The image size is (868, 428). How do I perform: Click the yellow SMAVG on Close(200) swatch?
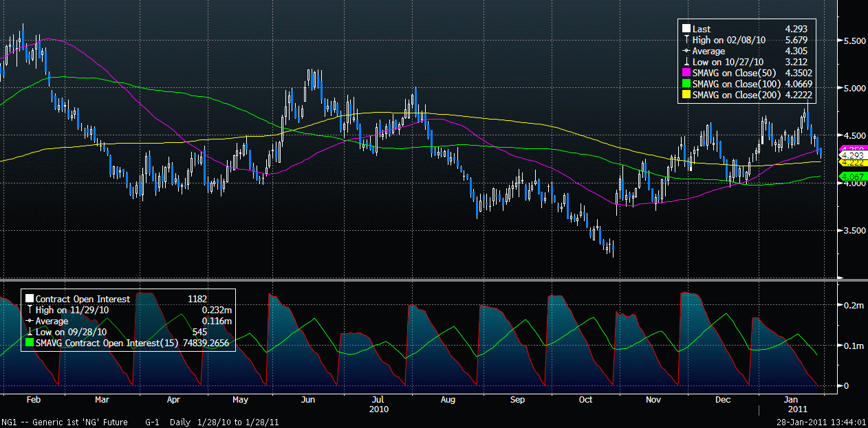coord(686,95)
